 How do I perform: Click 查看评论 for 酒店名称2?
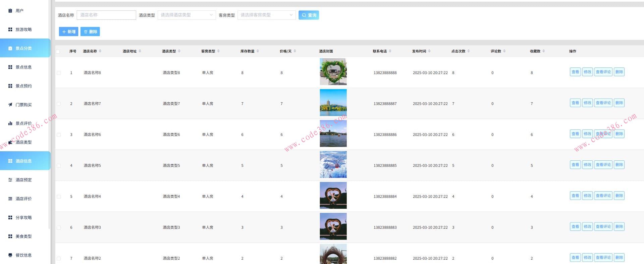603,258
